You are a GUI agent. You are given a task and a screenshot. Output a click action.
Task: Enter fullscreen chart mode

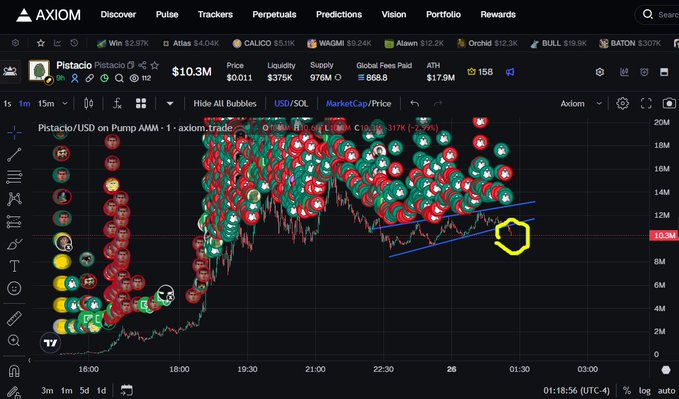tap(646, 104)
